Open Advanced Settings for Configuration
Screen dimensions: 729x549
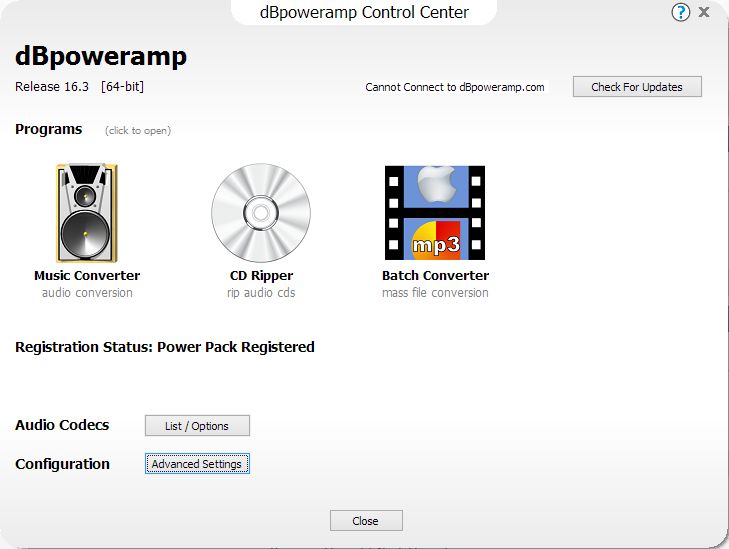click(x=197, y=464)
